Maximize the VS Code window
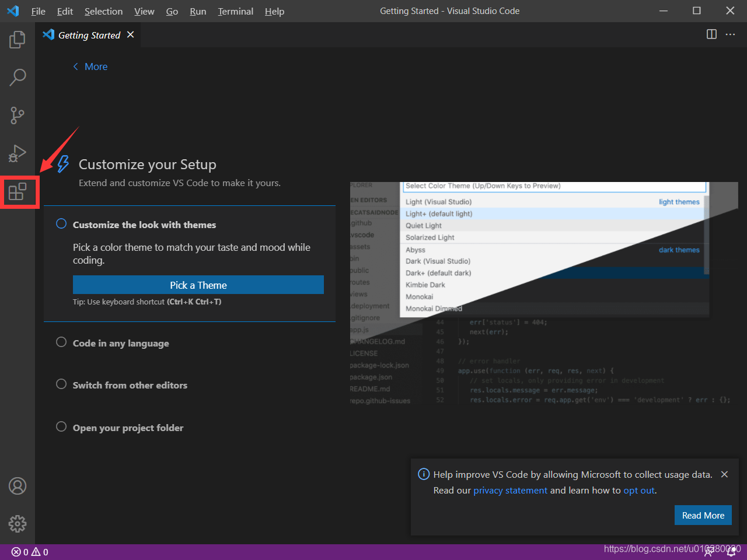 pyautogui.click(x=697, y=10)
